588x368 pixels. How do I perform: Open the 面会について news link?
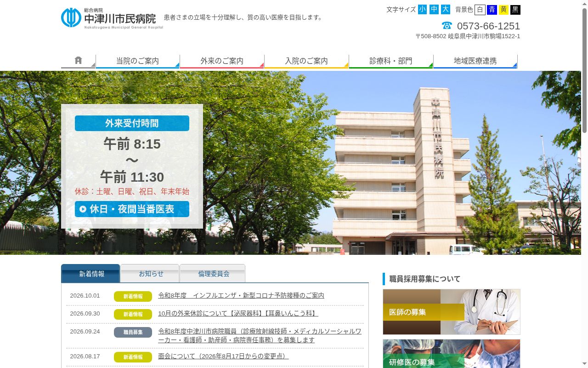click(223, 356)
